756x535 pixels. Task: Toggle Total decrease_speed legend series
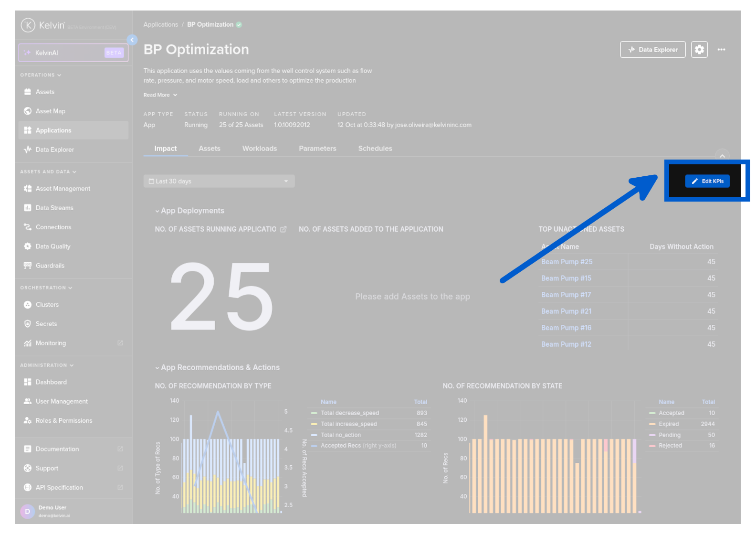(x=349, y=413)
